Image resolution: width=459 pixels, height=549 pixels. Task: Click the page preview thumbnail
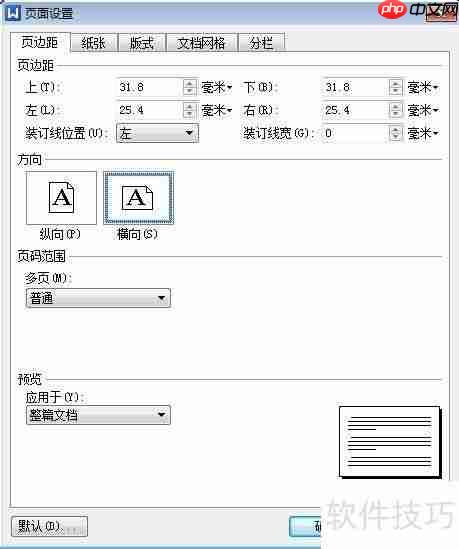coord(390,442)
